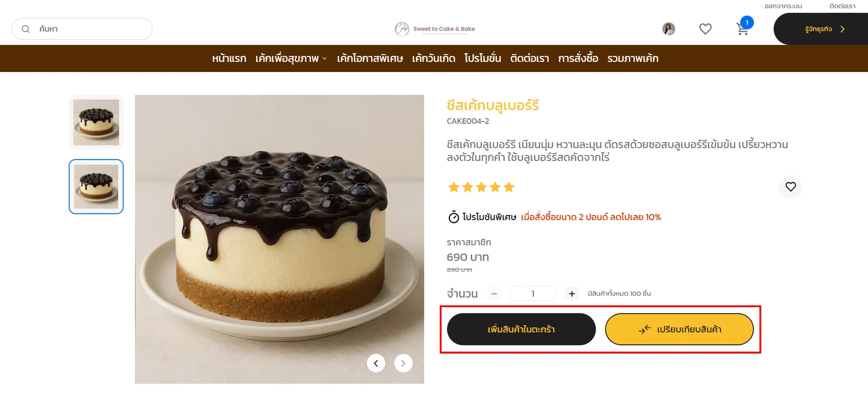The height and width of the screenshot is (409, 868).
Task: Click the Sweet to Cake & Bake logo
Action: click(x=435, y=29)
